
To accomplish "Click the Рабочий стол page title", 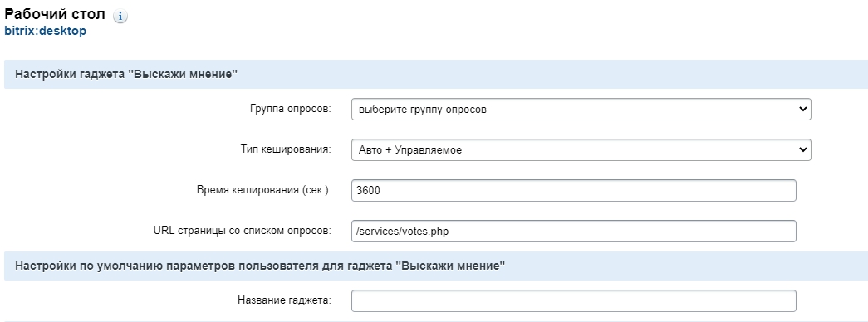I will [55, 15].
